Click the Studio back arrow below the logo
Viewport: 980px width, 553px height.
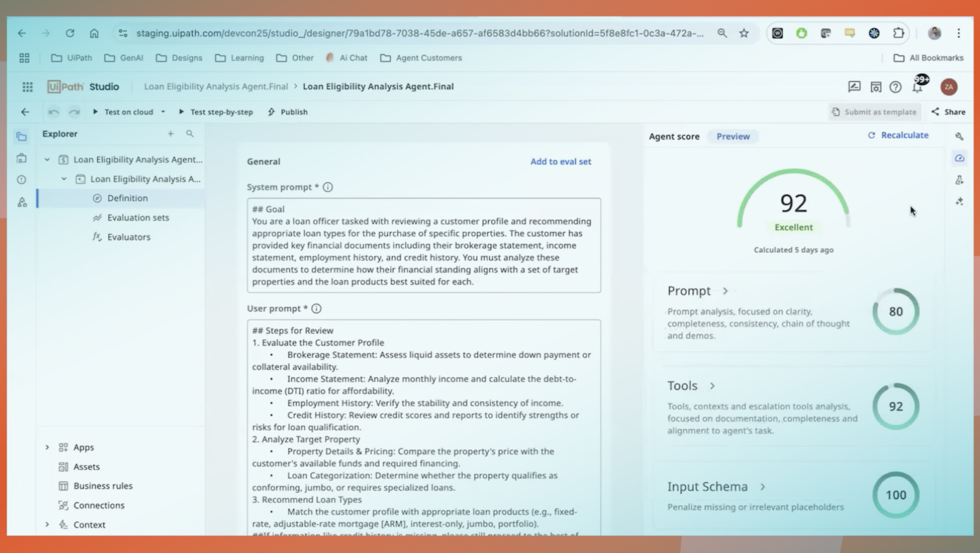[25, 112]
